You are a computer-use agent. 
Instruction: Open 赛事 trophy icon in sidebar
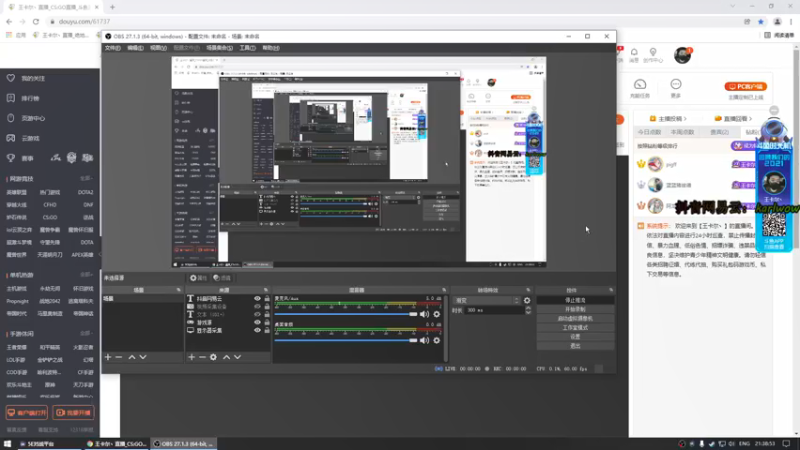coord(11,158)
